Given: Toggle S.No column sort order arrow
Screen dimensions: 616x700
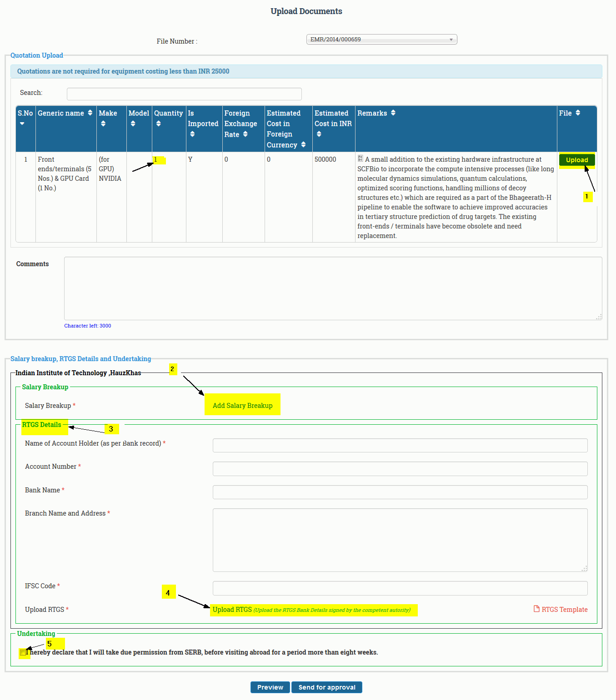Looking at the screenshot, I should [x=22, y=124].
